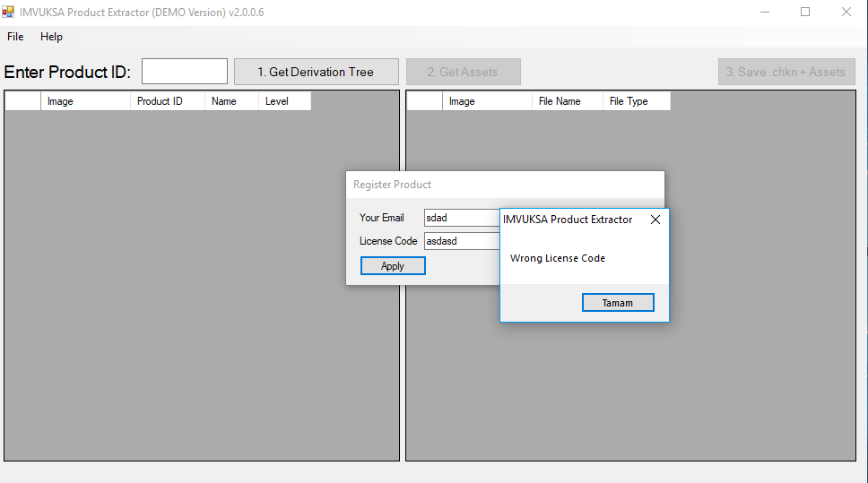Click the Product ID input field
This screenshot has height=483, width=868.
point(185,72)
